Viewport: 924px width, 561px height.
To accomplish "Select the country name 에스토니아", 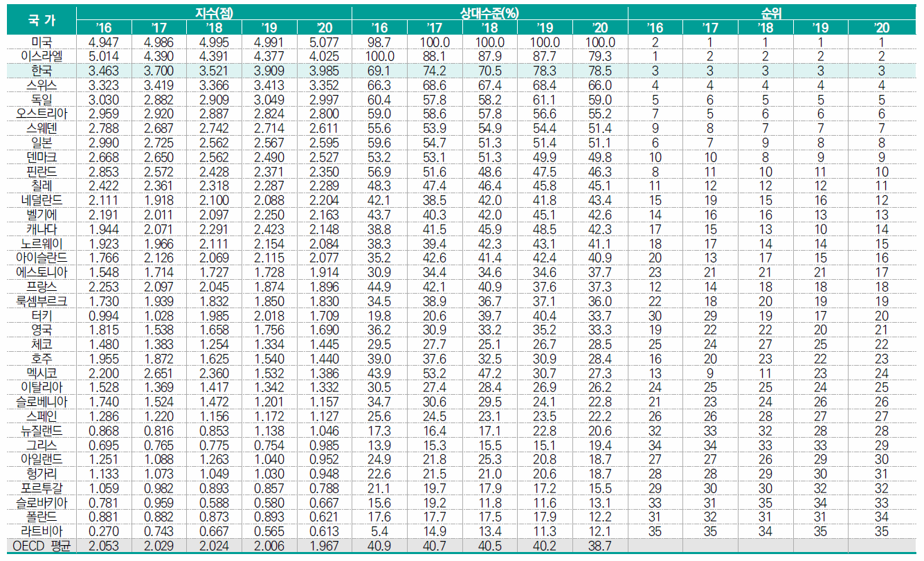I will click(42, 272).
